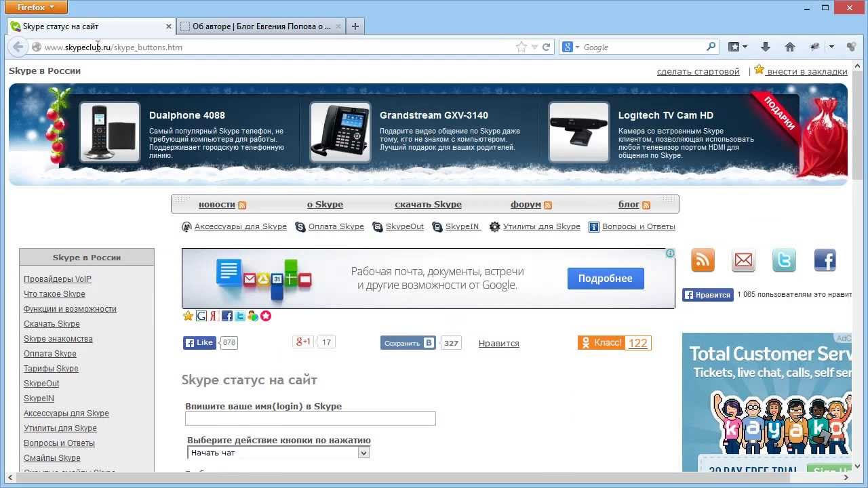The image size is (868, 488).
Task: Bookmark this page with the address bar star
Action: (x=521, y=47)
